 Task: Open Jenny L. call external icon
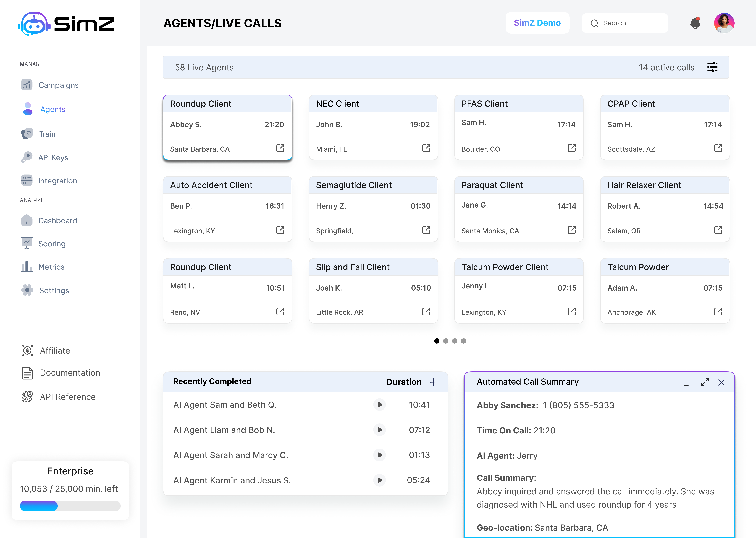(572, 311)
